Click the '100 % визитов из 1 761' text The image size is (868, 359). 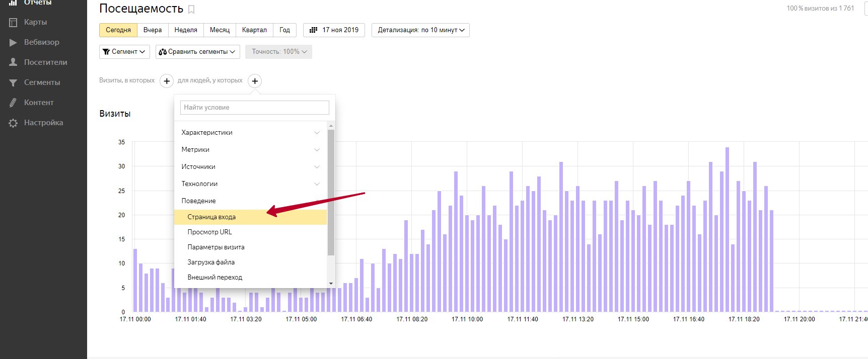click(820, 8)
